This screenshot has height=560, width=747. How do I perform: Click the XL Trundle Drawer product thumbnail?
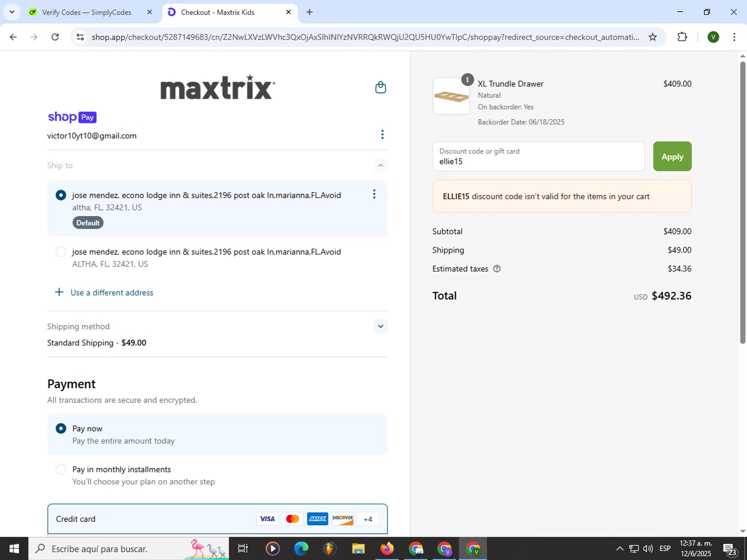coord(451,96)
